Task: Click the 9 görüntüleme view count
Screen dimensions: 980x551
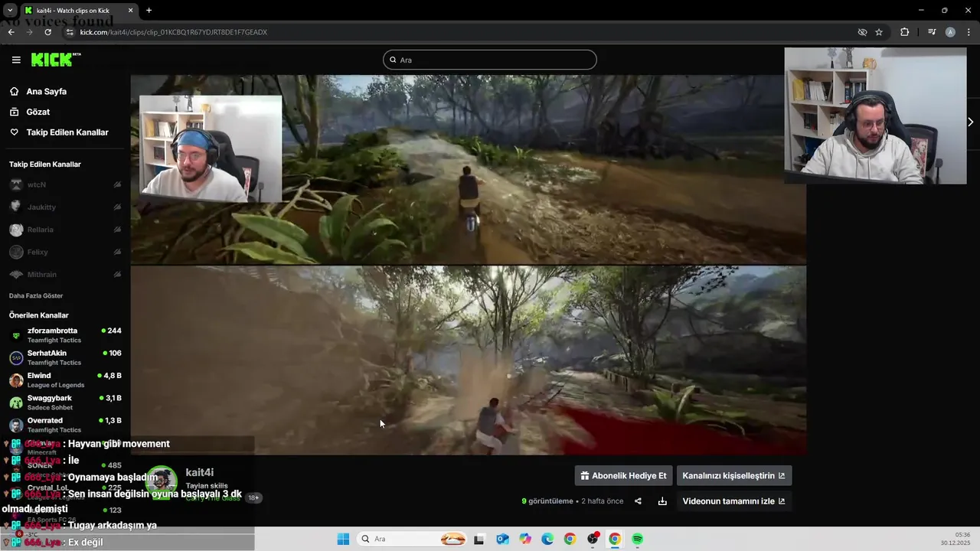Action: 547,501
